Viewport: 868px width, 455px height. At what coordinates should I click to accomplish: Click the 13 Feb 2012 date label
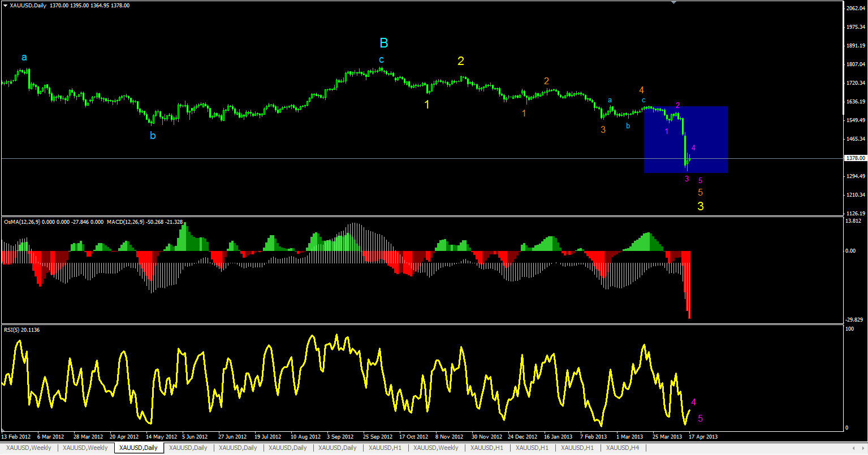(x=16, y=437)
